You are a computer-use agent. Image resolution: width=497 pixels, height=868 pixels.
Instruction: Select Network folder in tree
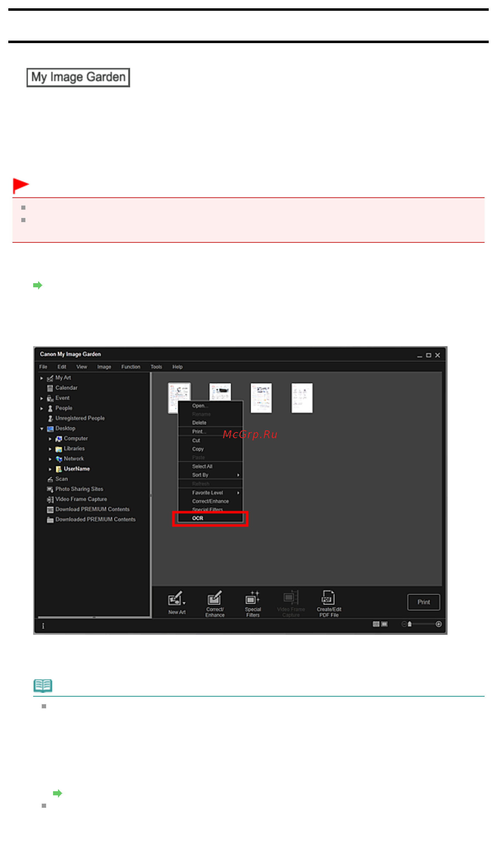point(74,459)
